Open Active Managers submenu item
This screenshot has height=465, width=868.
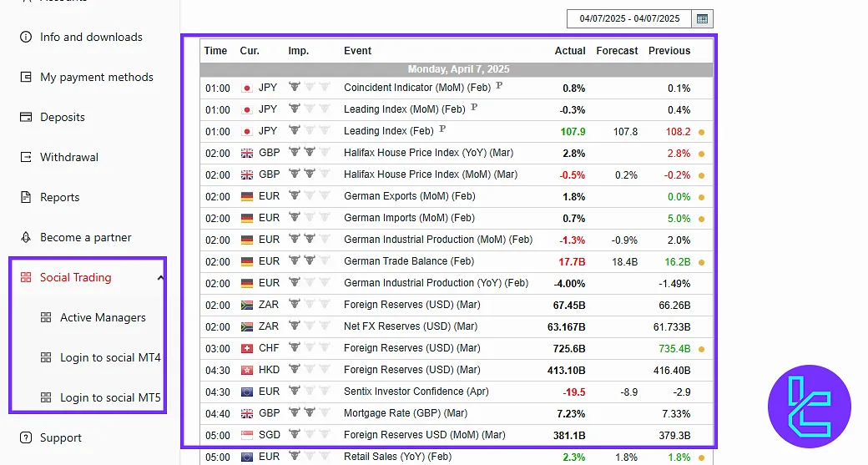[103, 317]
